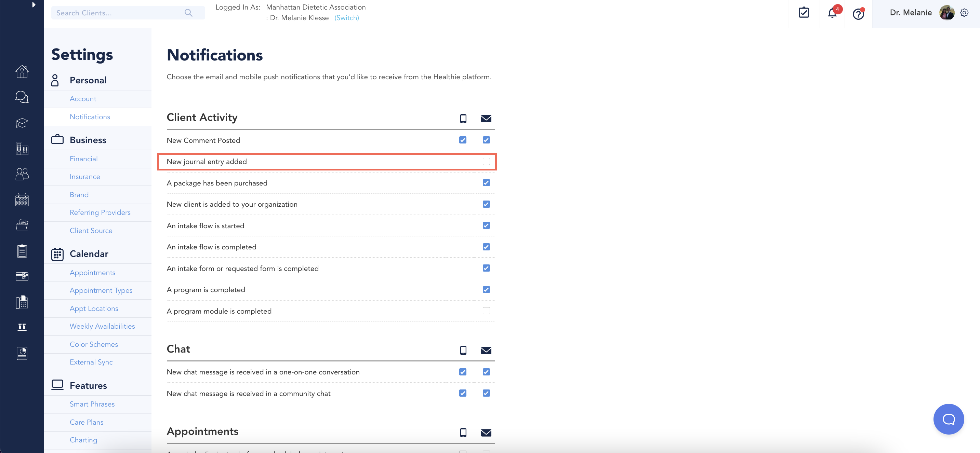Go to Account settings page
The width and height of the screenshot is (980, 453).
pyautogui.click(x=83, y=99)
